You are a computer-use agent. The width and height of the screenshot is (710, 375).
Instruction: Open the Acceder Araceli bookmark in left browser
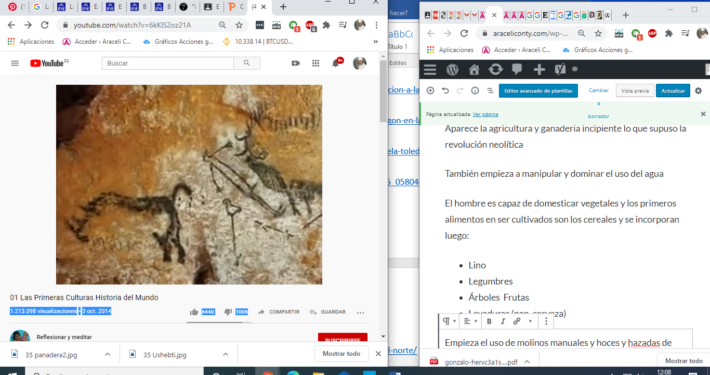(96, 42)
